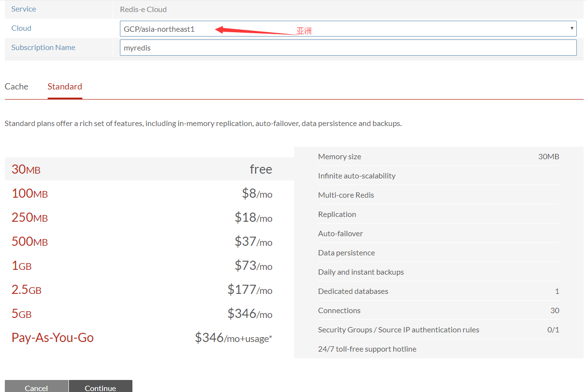Select the Standard tab
This screenshot has width=586, height=392.
[x=65, y=87]
